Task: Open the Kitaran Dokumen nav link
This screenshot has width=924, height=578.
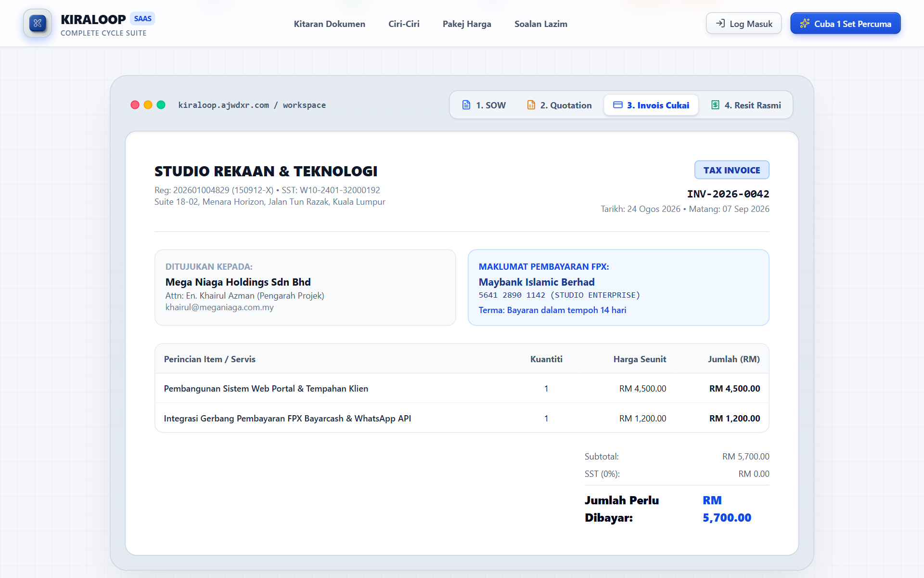Action: 330,24
